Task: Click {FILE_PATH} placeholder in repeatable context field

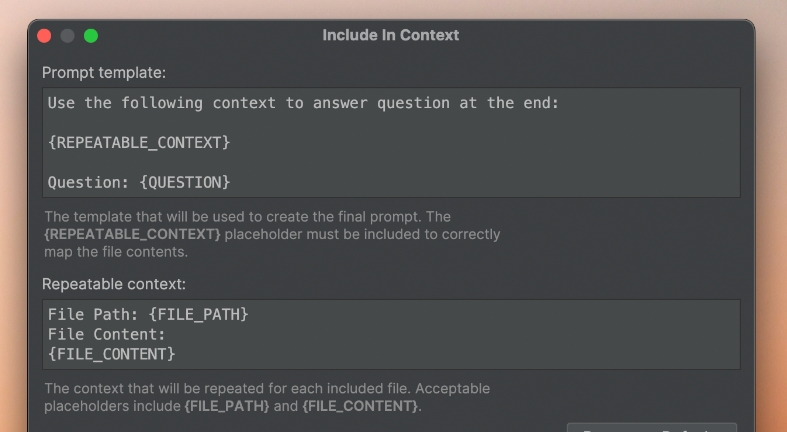Action: point(199,314)
